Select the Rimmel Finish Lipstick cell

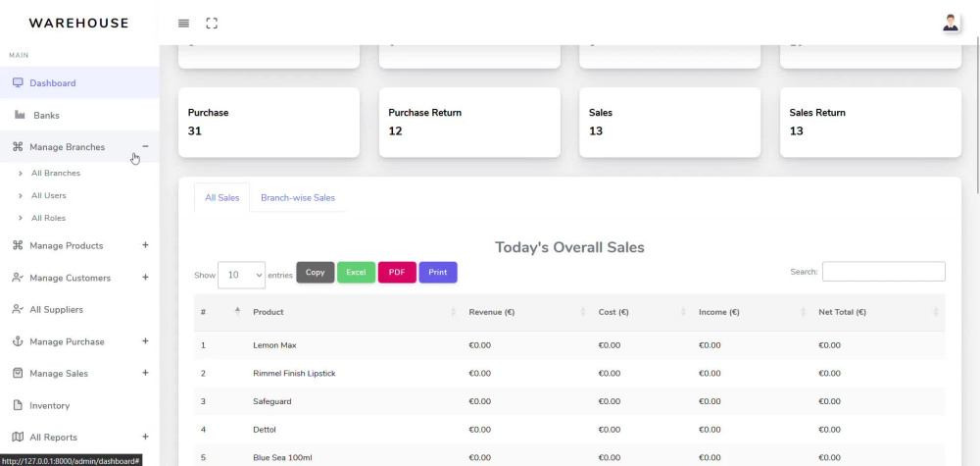click(354, 374)
